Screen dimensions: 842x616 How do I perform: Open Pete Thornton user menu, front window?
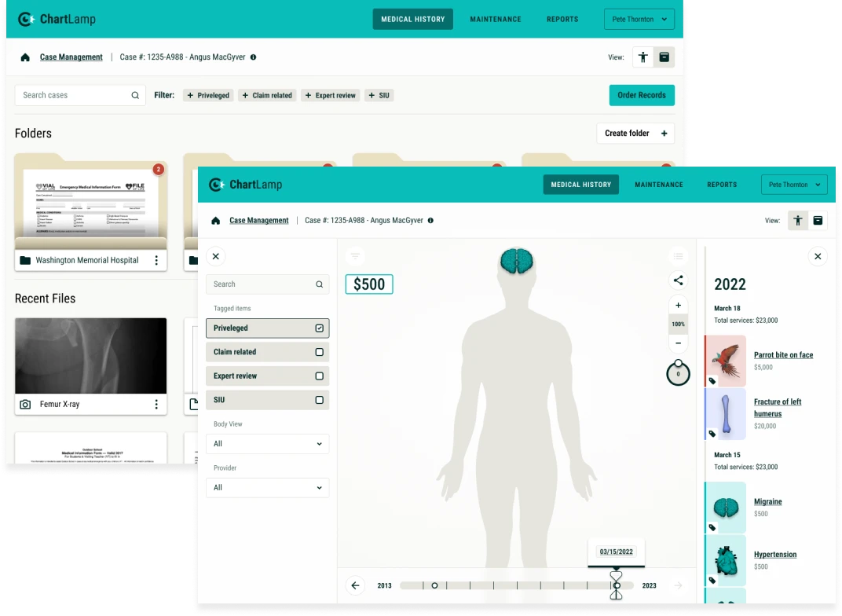[x=794, y=185]
